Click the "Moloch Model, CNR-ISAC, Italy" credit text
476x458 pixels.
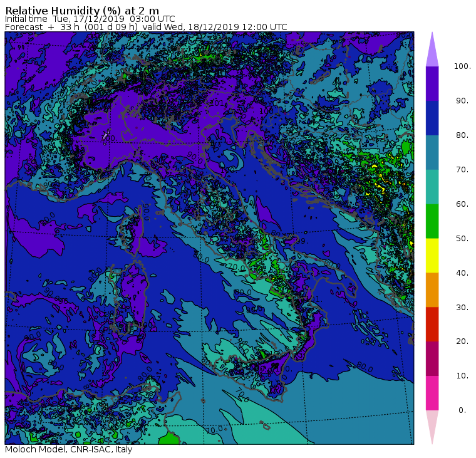coord(69,449)
